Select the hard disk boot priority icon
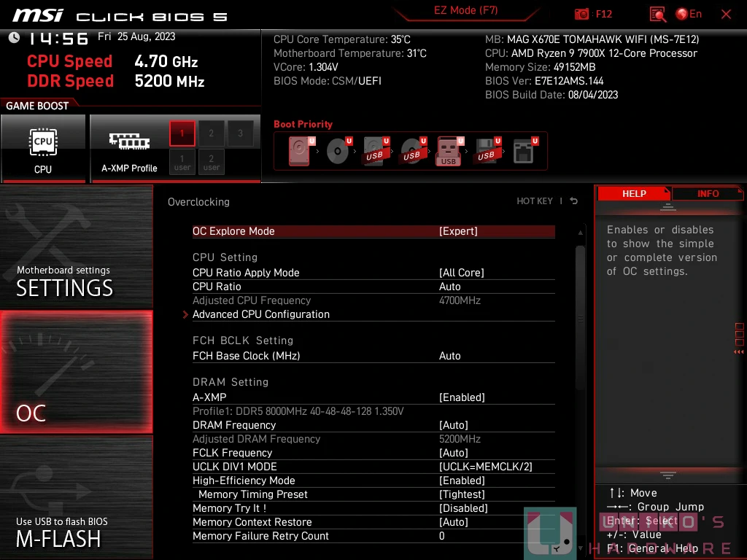 (301, 151)
